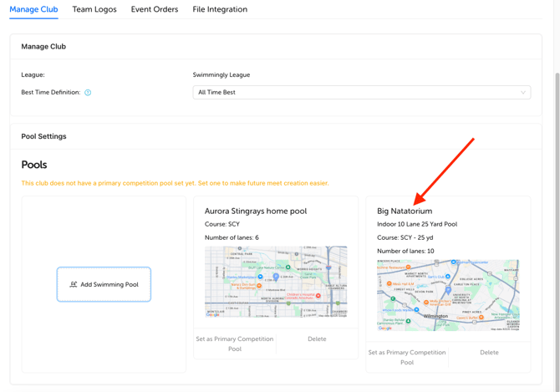Click the blue location pin on Big Natatorium map

coord(448,290)
